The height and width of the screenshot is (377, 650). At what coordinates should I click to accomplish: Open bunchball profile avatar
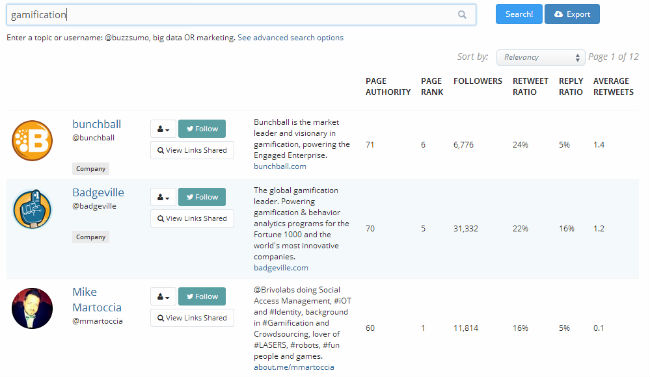32,140
